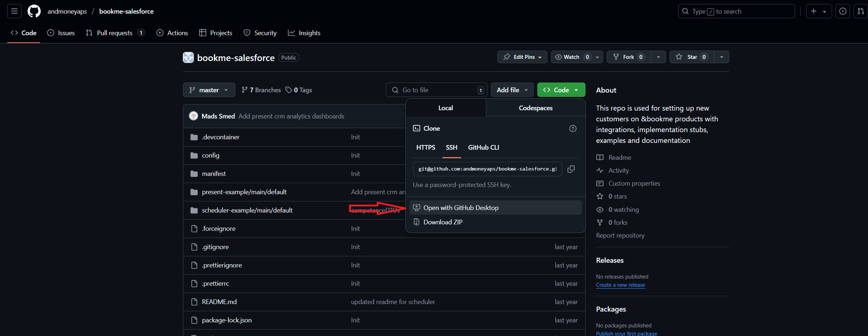Open the .forceignore file

(x=219, y=228)
